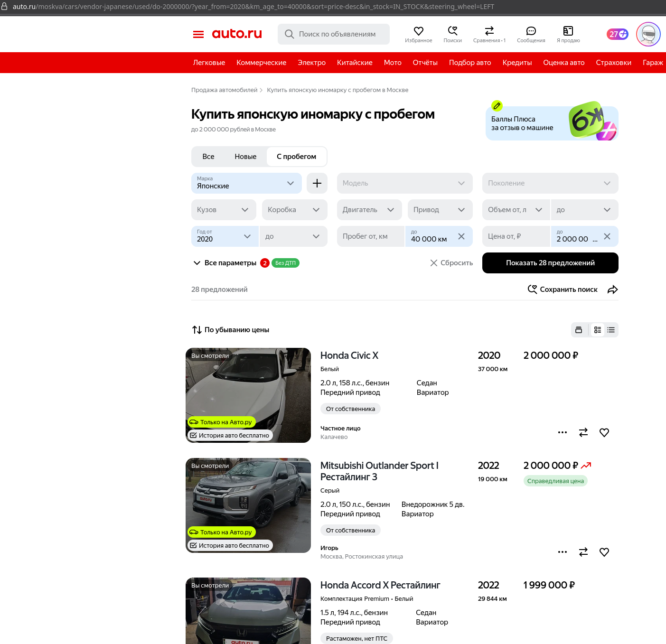
Task: Open saved searches Поиски icon
Action: click(x=452, y=34)
